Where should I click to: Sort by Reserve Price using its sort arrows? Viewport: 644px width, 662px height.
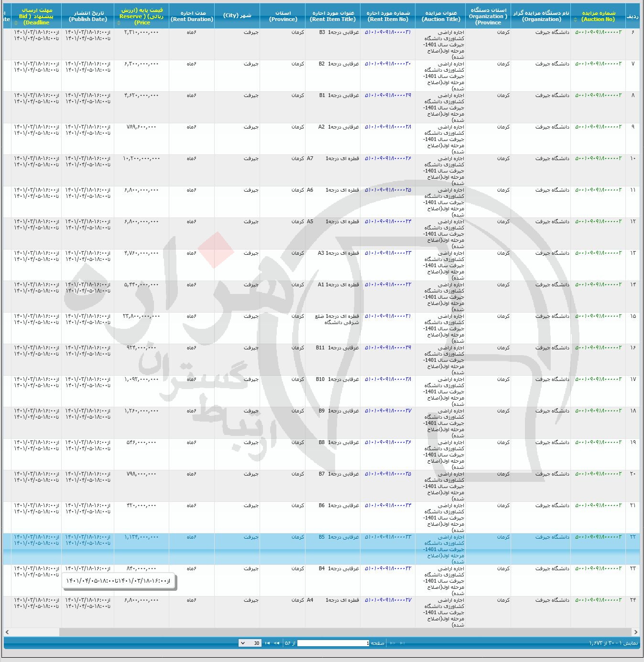coord(119,22)
